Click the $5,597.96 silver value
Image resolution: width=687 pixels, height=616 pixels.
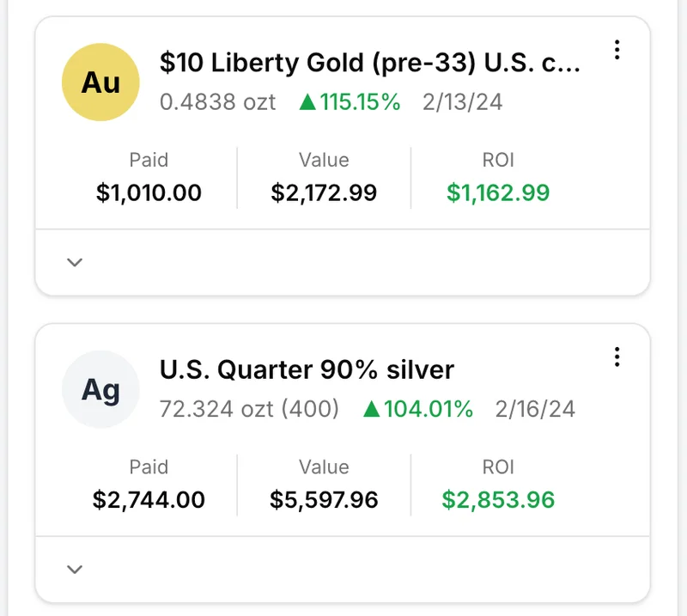coord(324,499)
